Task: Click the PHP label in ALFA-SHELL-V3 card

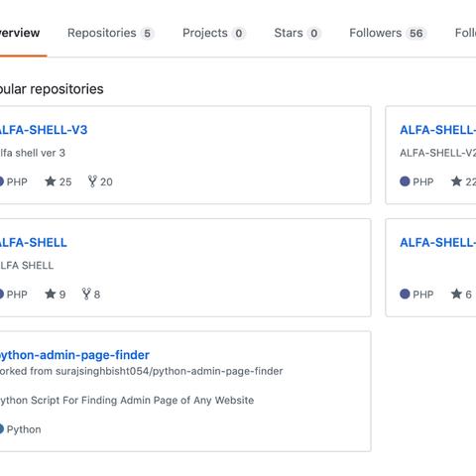Action: coord(17,181)
